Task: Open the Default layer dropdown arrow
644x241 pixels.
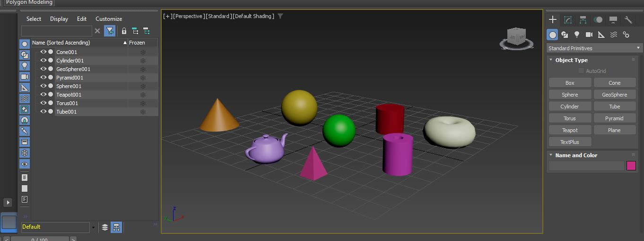Action: click(x=93, y=227)
